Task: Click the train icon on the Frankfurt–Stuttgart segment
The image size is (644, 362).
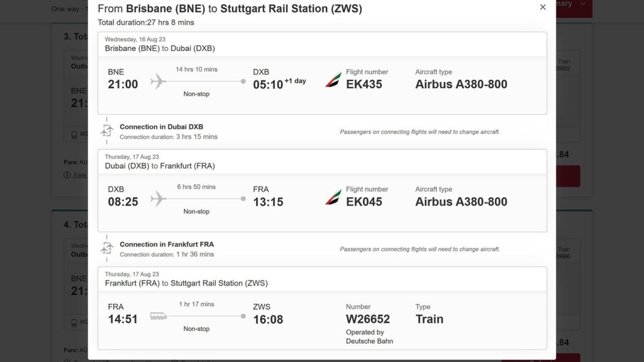Action: [158, 316]
